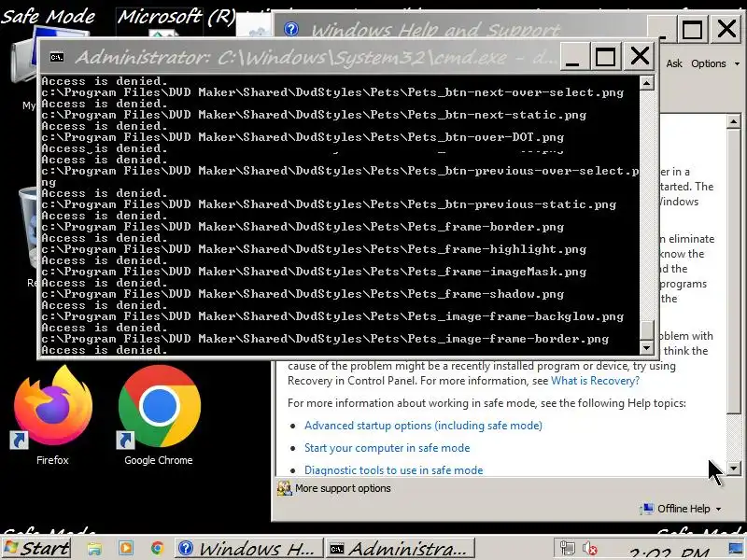
Task: Click the Pets_btn-previous-static.png line in cmd
Action: (329, 204)
